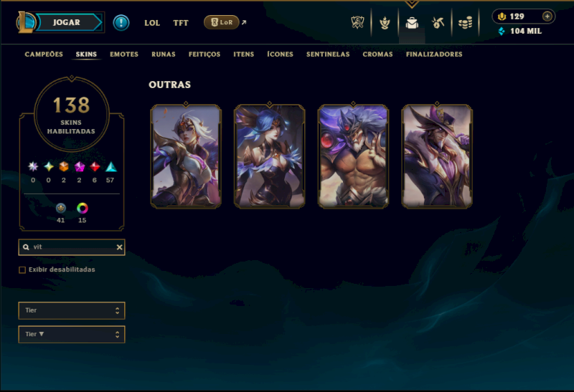The height and width of the screenshot is (392, 574).
Task: Select the chroma color wheel icon
Action: [83, 209]
